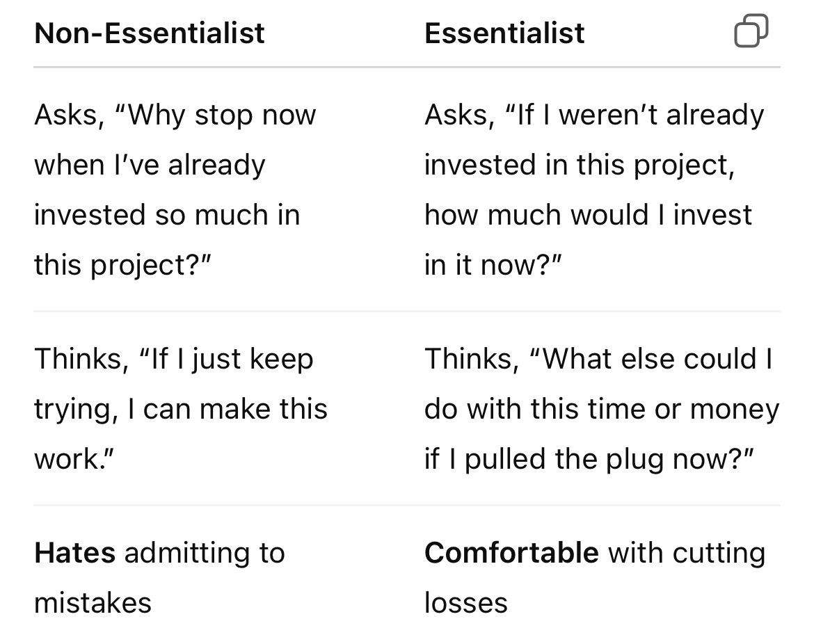The width and height of the screenshot is (814, 644).
Task: Click the "Why stop now" question cell
Action: [175, 190]
